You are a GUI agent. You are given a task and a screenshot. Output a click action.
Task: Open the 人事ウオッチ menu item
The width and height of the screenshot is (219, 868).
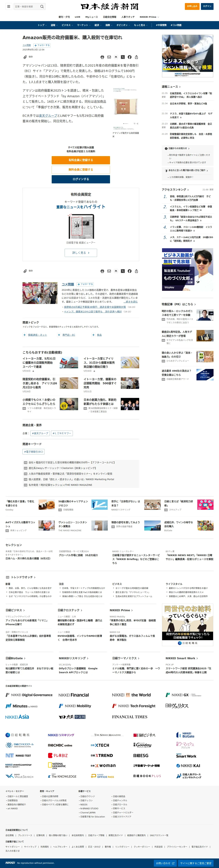pos(128,17)
